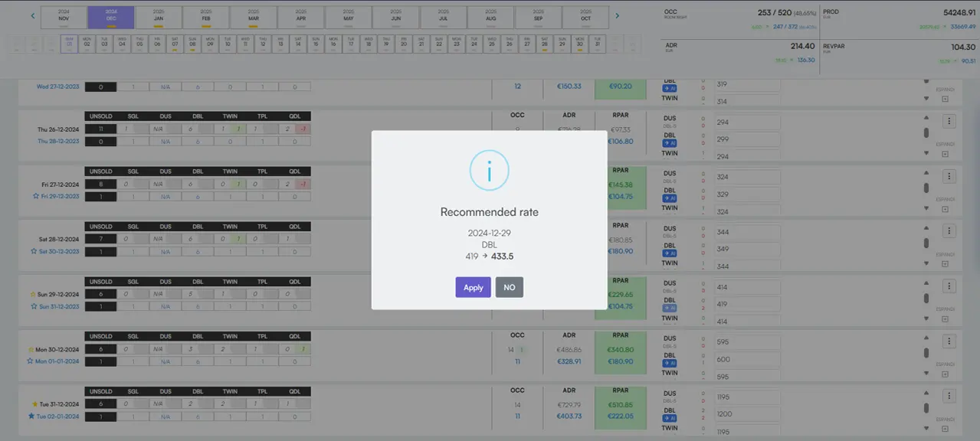Viewport: 980px width, 441px height.
Task: Go to previous months with left chevron
Action: pyautogui.click(x=33, y=15)
